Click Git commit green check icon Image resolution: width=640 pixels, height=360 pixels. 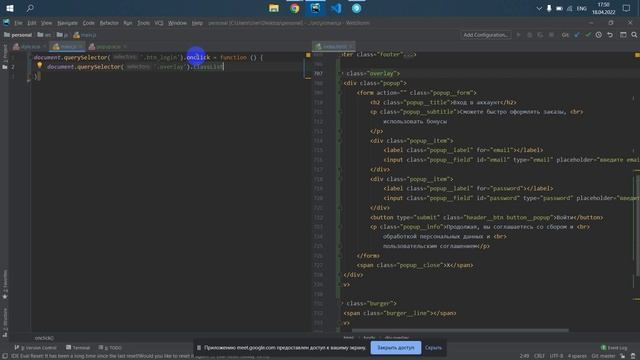(588, 35)
